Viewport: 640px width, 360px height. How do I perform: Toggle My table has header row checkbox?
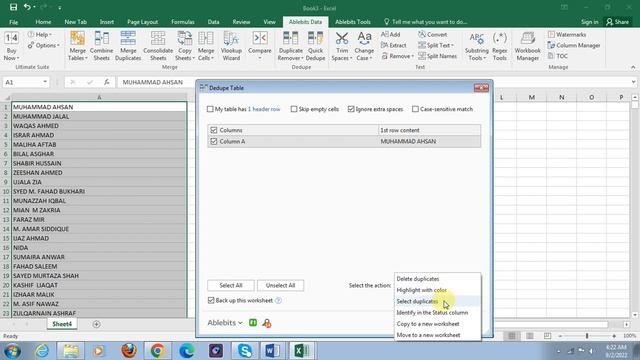tap(210, 109)
